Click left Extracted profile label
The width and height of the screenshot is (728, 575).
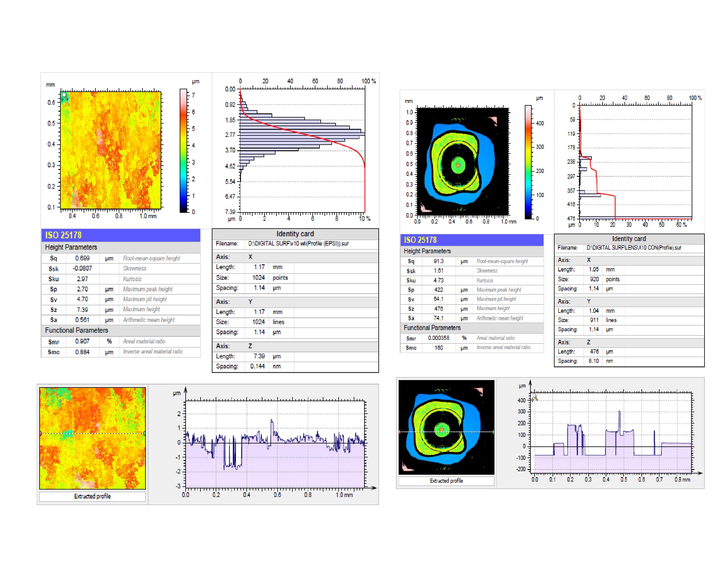[92, 496]
